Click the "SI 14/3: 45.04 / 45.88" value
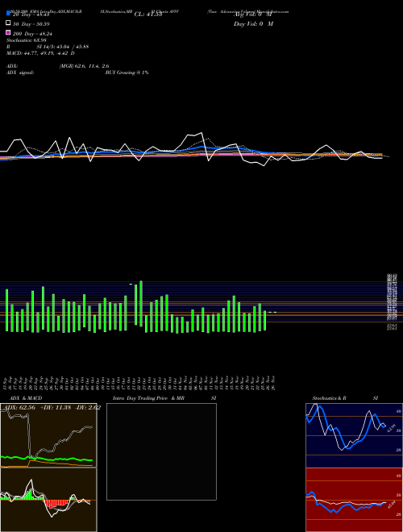403x532 pixels. [63, 47]
